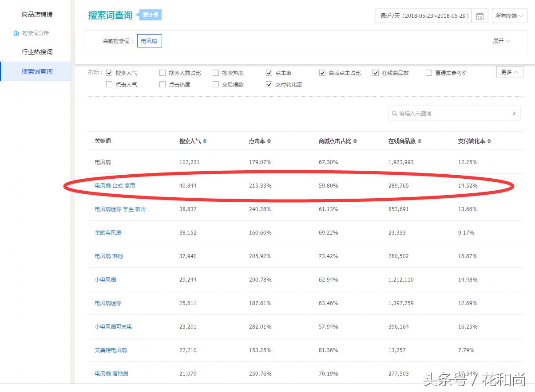Open the 更多 indicators dropdown
Screen dimensions: 535x392
click(x=509, y=71)
